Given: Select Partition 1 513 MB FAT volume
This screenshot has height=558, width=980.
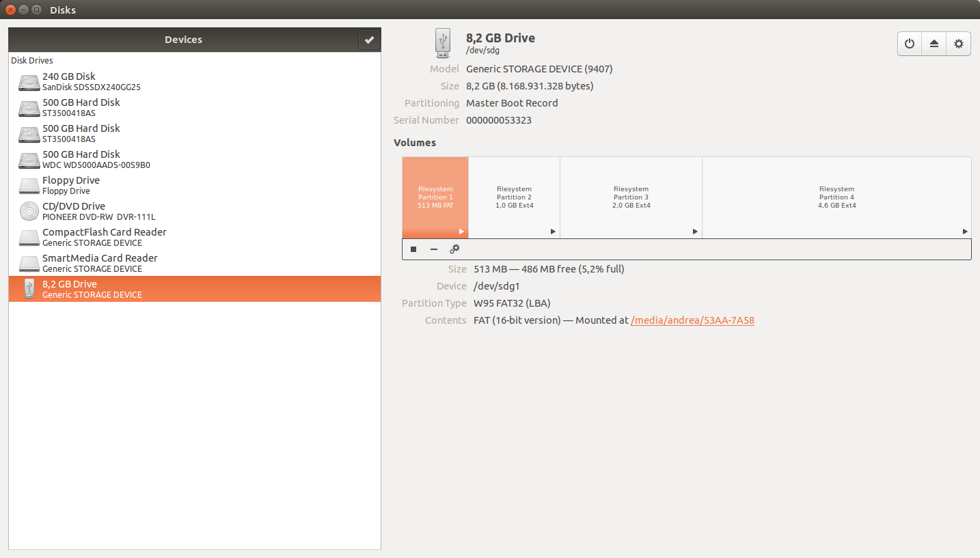Looking at the screenshot, I should point(435,197).
